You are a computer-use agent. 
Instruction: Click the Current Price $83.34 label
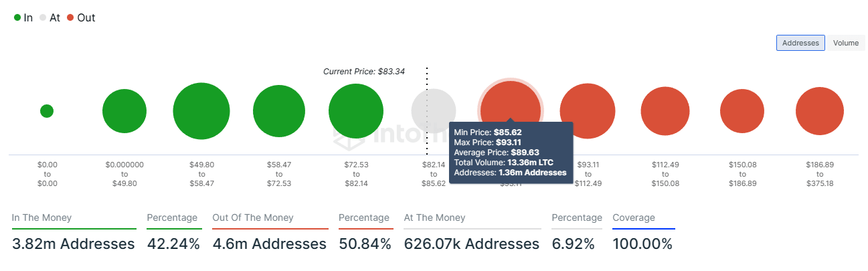363,71
